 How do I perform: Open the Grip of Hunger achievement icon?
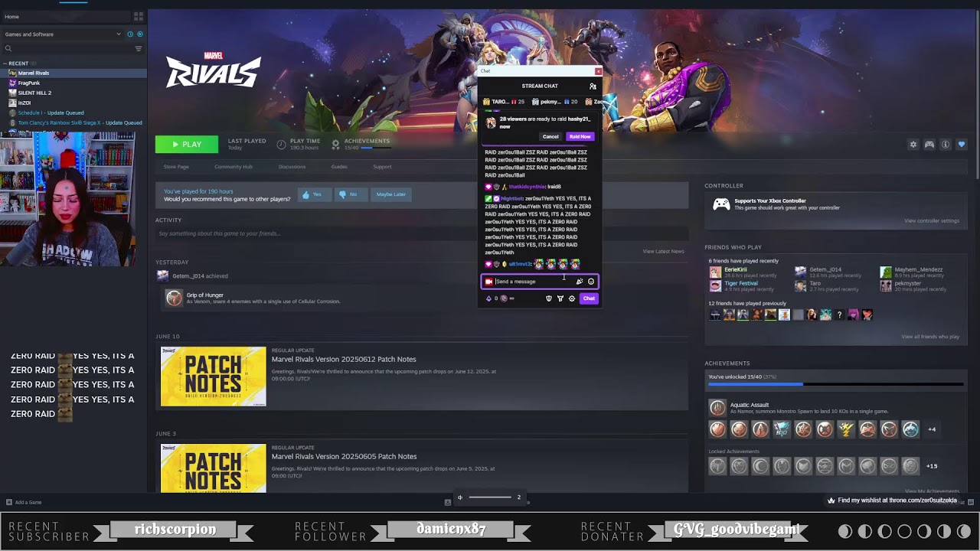point(174,298)
